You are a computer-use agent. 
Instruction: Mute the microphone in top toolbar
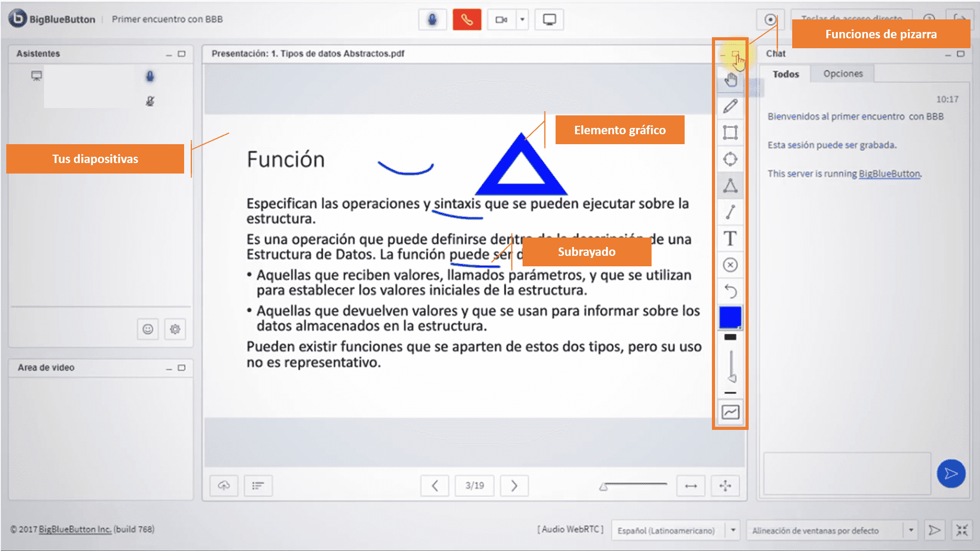[x=432, y=20]
